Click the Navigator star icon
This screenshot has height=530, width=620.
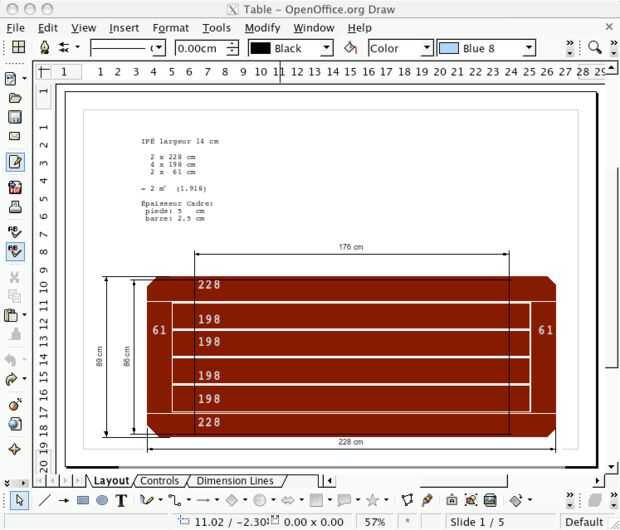point(15,449)
